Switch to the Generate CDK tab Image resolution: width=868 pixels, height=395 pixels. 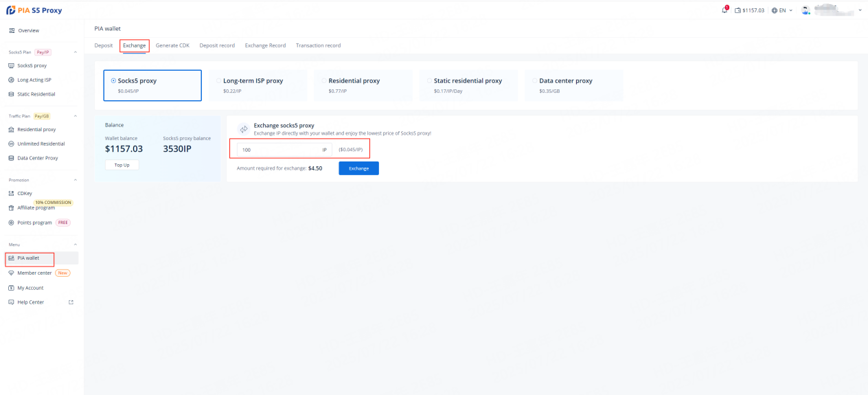(172, 45)
